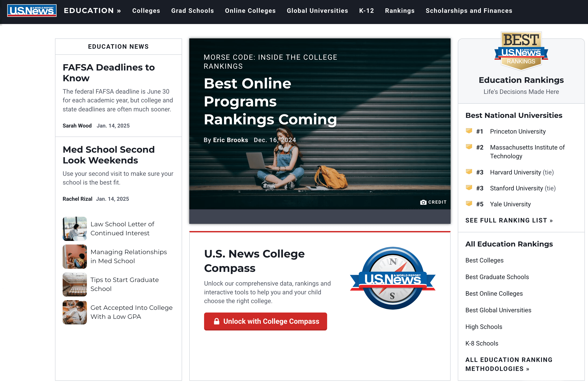Image resolution: width=588 pixels, height=392 pixels.
Task: Click the lock icon on Compass button
Action: click(216, 321)
